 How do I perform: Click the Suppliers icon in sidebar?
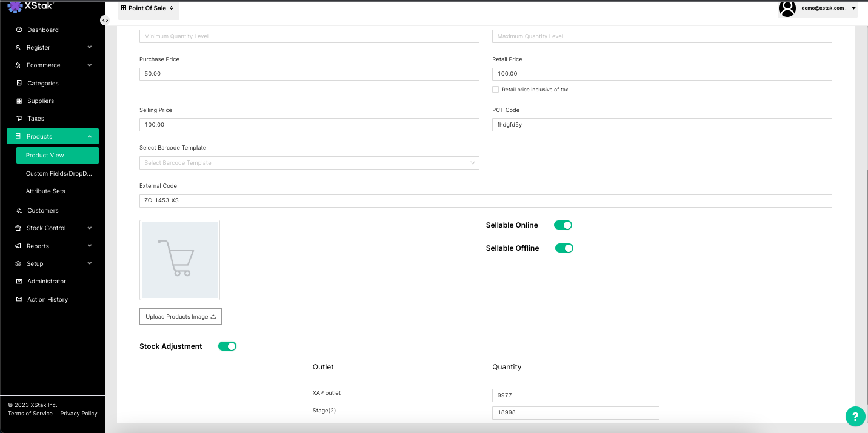pos(19,101)
